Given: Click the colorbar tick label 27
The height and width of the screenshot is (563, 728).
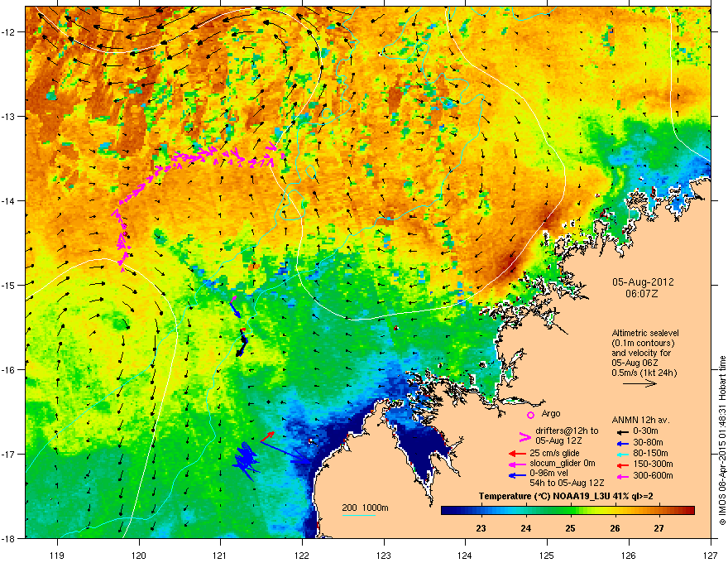Looking at the screenshot, I should [x=659, y=528].
